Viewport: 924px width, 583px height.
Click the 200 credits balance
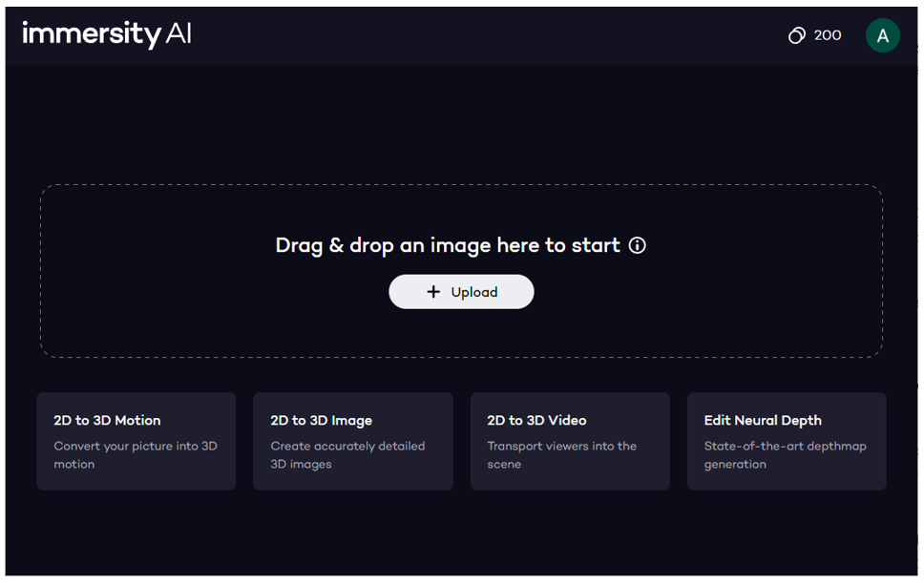pos(828,35)
